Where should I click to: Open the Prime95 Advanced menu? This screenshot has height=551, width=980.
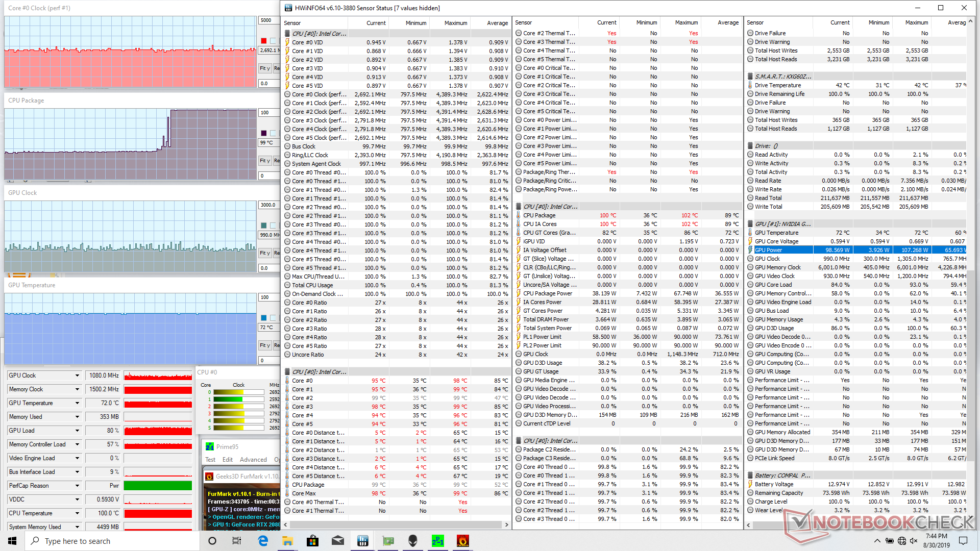click(253, 460)
